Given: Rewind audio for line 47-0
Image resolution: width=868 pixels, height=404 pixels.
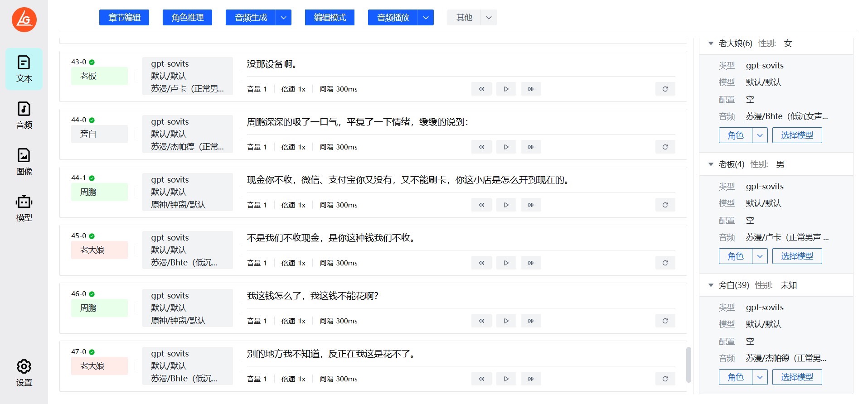Looking at the screenshot, I should [x=481, y=379].
